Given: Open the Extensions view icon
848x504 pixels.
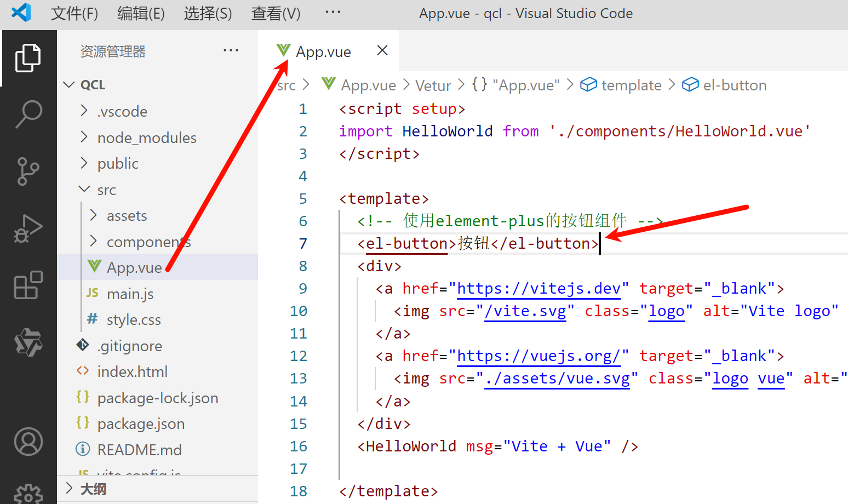Looking at the screenshot, I should click(28, 285).
